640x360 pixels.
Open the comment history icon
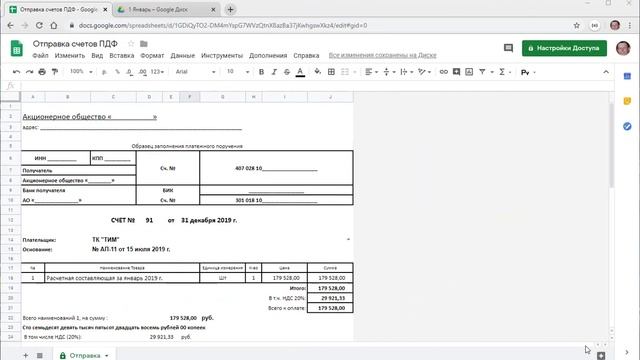(x=508, y=48)
